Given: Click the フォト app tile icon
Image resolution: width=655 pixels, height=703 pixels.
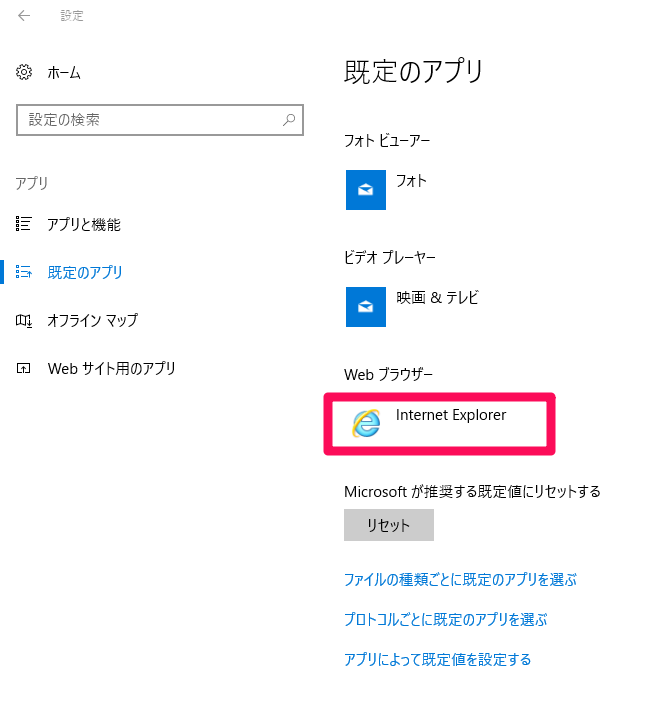Looking at the screenshot, I should pyautogui.click(x=366, y=190).
